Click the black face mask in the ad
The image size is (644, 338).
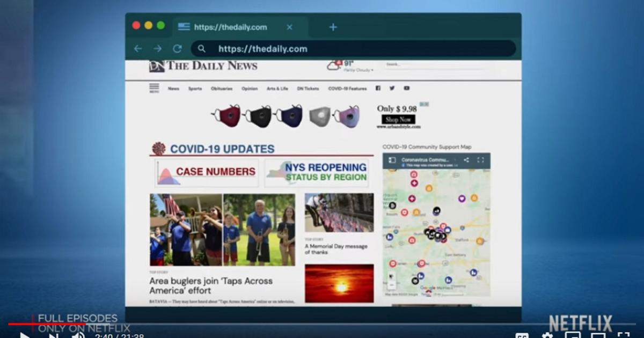(x=258, y=116)
